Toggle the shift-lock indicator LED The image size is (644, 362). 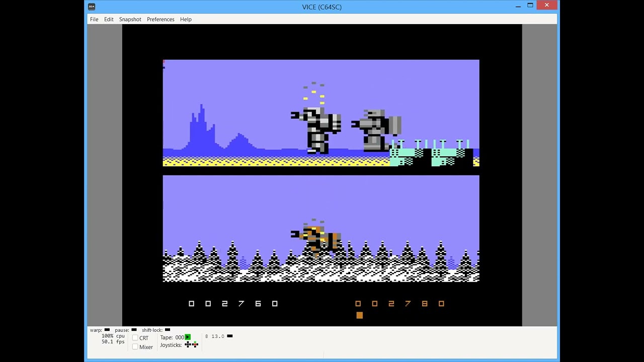168,330
